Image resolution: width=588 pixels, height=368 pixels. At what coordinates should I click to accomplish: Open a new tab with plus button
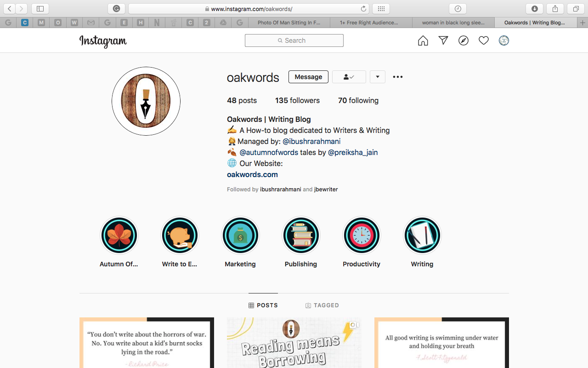(x=583, y=23)
